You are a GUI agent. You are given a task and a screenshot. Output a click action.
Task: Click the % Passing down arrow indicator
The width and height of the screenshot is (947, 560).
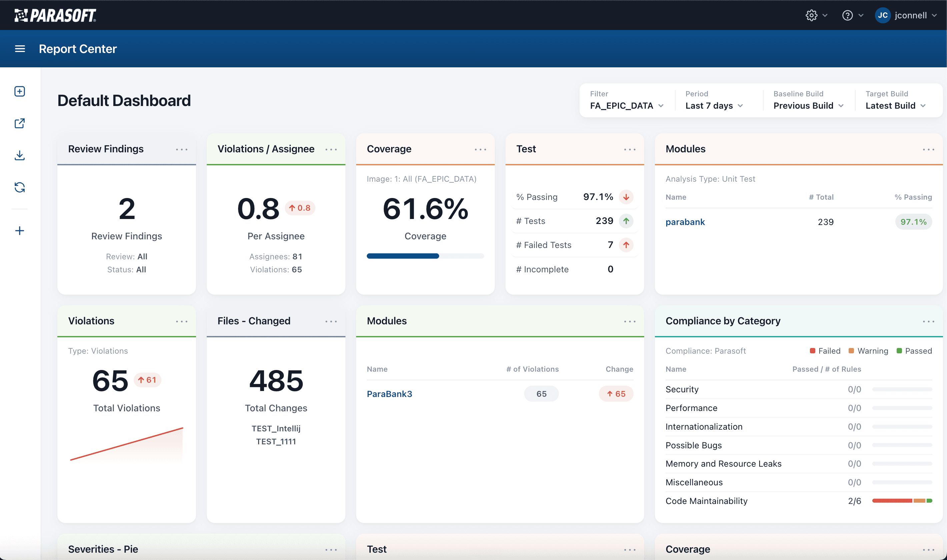coord(626,197)
